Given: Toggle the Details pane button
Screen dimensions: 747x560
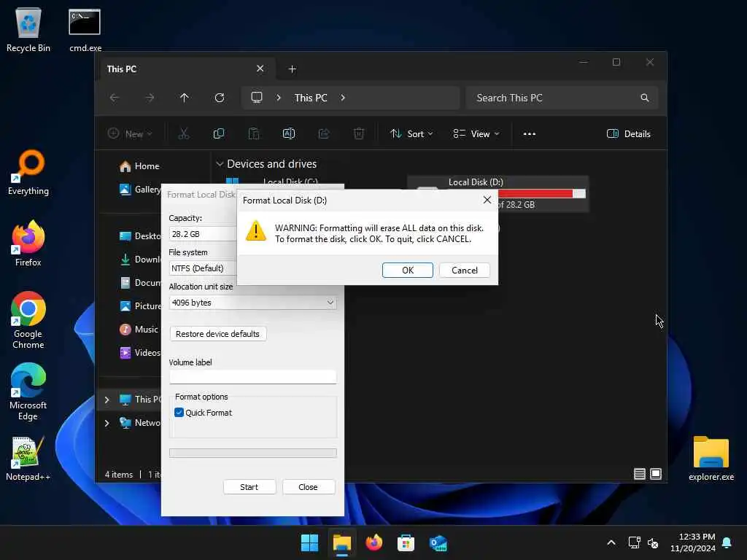Looking at the screenshot, I should [x=628, y=134].
